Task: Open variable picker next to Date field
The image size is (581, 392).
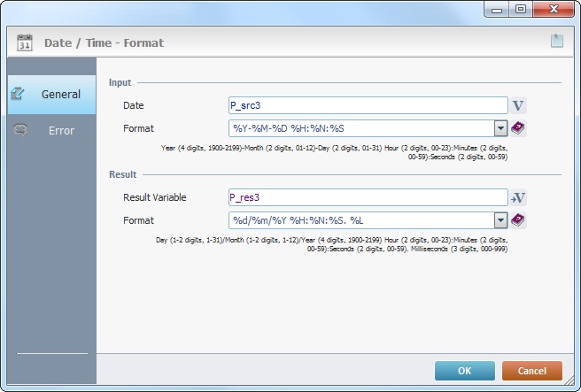Action: (519, 105)
